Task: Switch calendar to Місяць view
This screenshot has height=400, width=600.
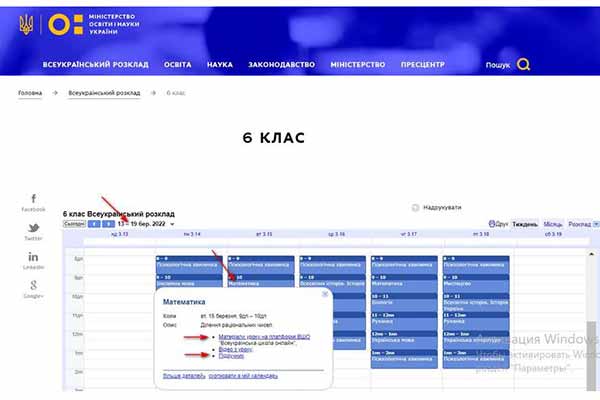Action: 552,224
